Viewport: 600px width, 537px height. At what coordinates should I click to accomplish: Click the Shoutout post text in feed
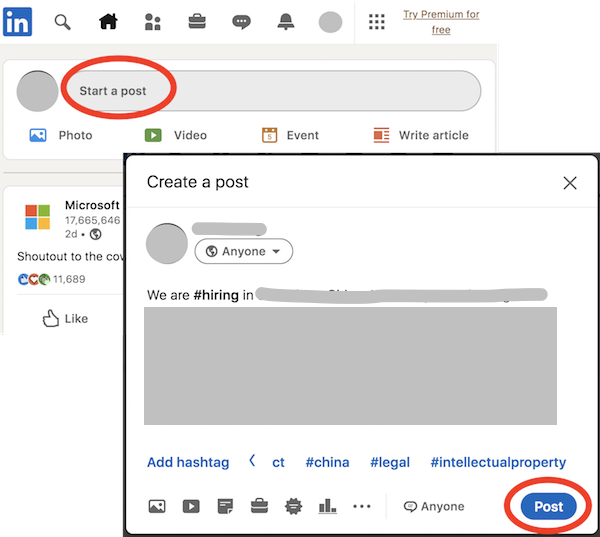(x=70, y=256)
